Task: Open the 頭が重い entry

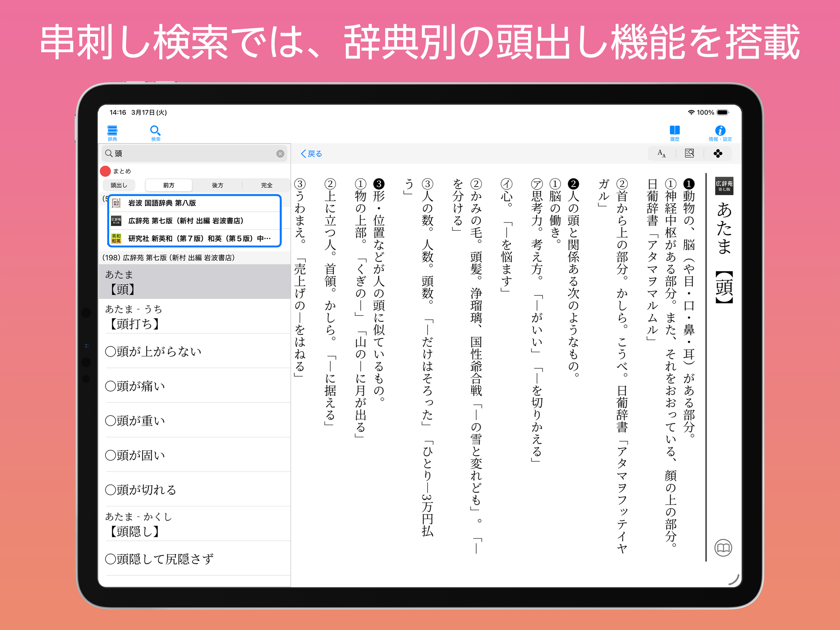Action: tap(194, 420)
